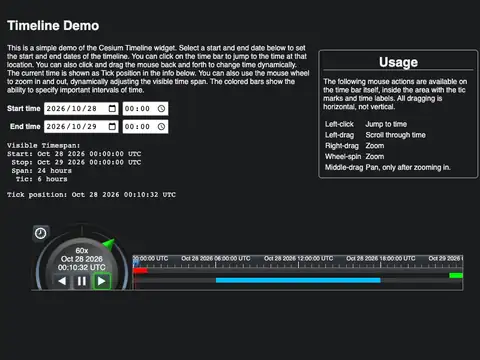The height and width of the screenshot is (360, 480).
Task: Click the Oct 28 2026 date on the clock dial
Action: tap(82, 259)
